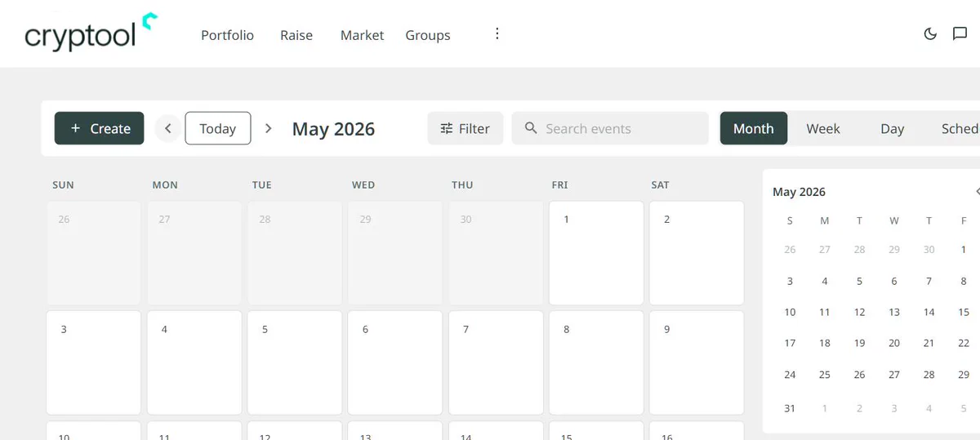The image size is (980, 440).
Task: Select April 26 cell in main calendar
Action: click(93, 253)
